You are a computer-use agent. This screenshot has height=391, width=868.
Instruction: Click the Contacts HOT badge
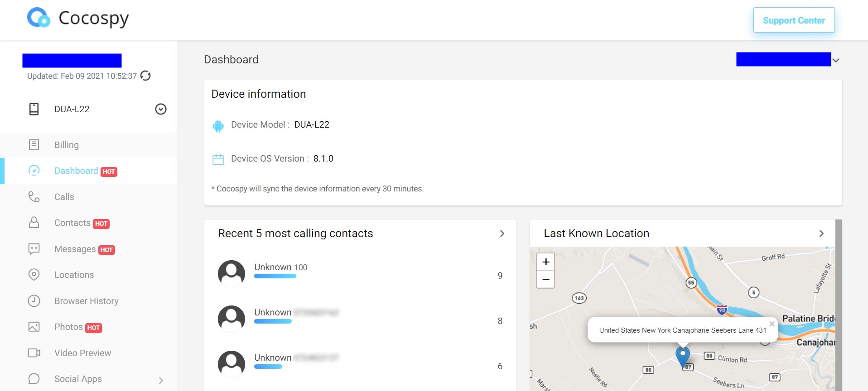101,224
